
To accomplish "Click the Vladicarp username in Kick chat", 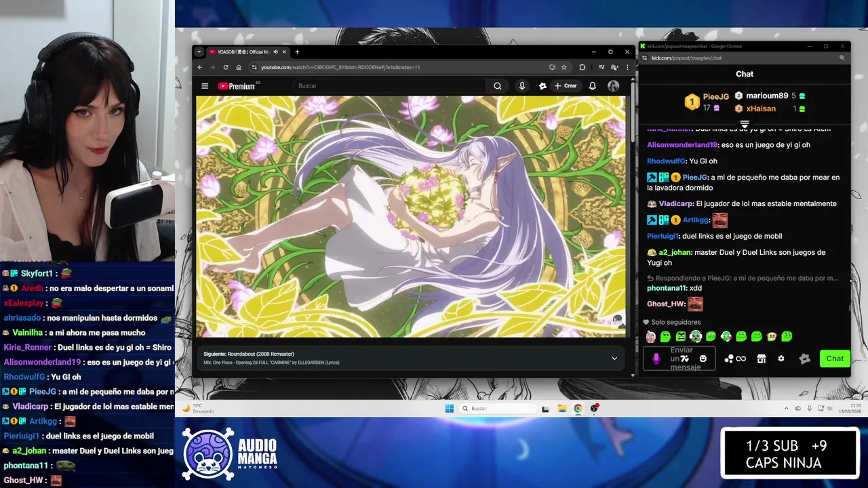I will 676,203.
